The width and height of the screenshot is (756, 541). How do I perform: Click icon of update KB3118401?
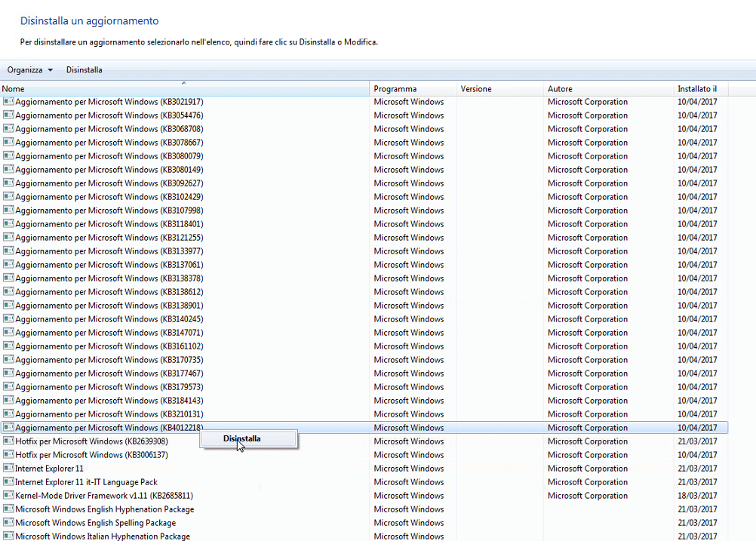click(8, 224)
